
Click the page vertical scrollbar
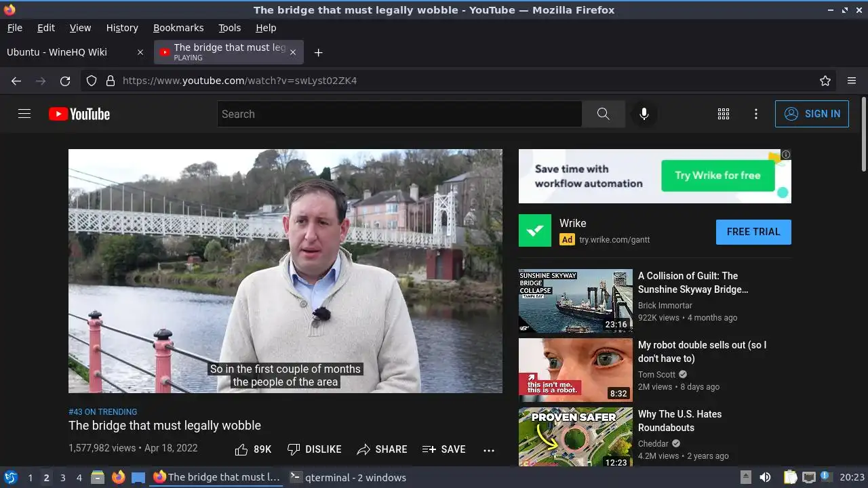point(863,134)
